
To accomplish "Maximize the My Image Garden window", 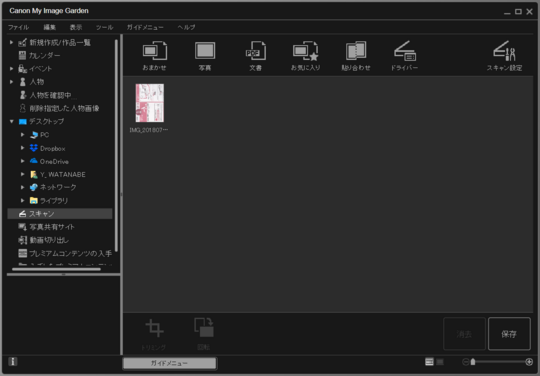I will pos(518,12).
